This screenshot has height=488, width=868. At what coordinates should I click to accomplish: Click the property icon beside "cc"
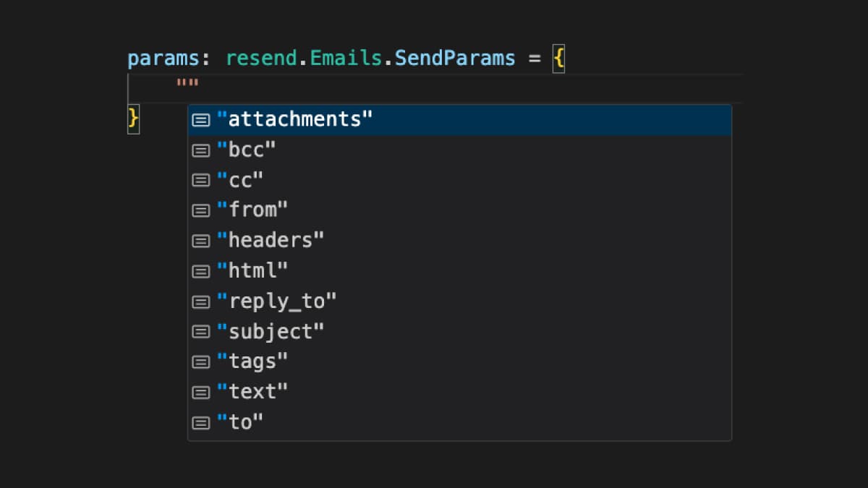[x=200, y=180]
